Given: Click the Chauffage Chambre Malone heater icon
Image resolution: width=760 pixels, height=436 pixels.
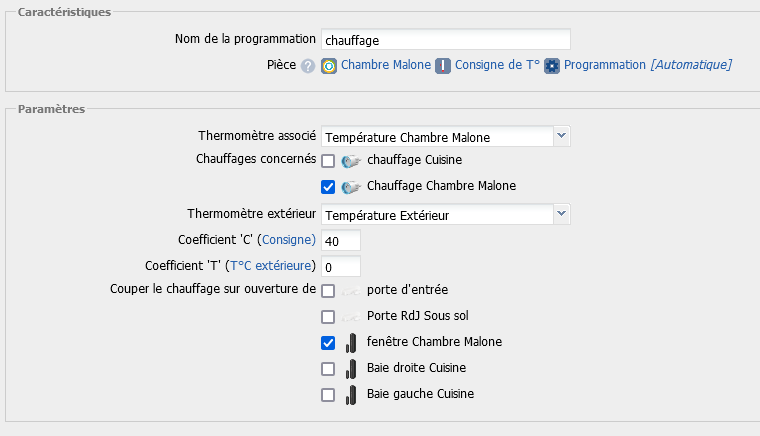Looking at the screenshot, I should [x=351, y=186].
